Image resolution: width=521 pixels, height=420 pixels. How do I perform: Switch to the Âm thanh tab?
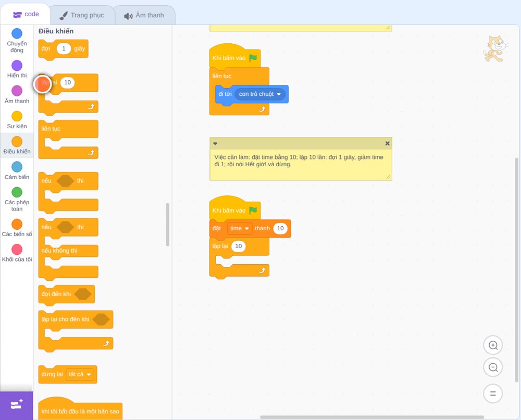(144, 15)
